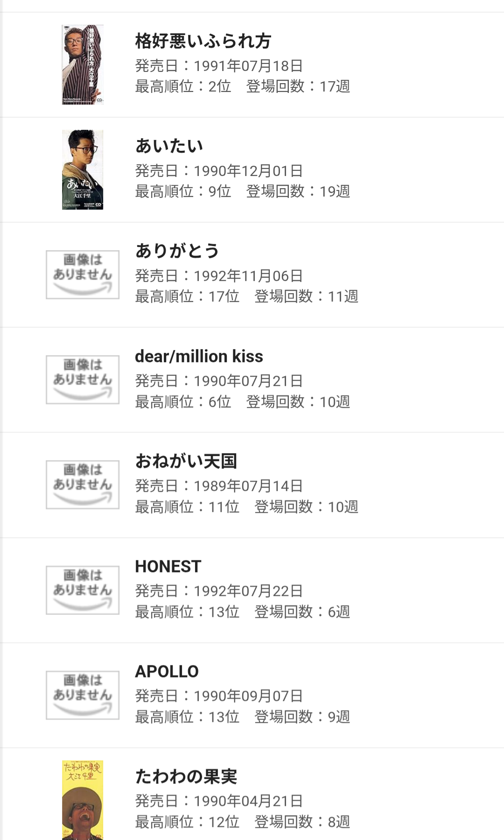504x840 pixels.
Task: Tap the 最高順位：17位 ranking line
Action: tap(187, 296)
